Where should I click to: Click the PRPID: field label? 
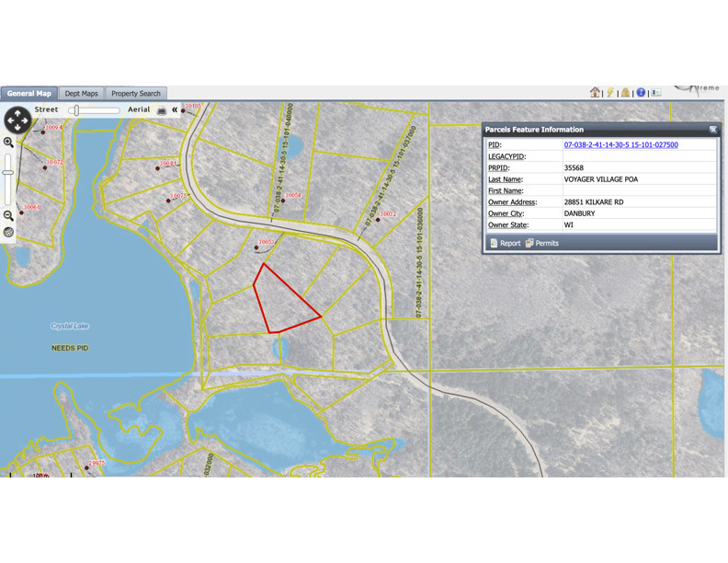pos(498,167)
